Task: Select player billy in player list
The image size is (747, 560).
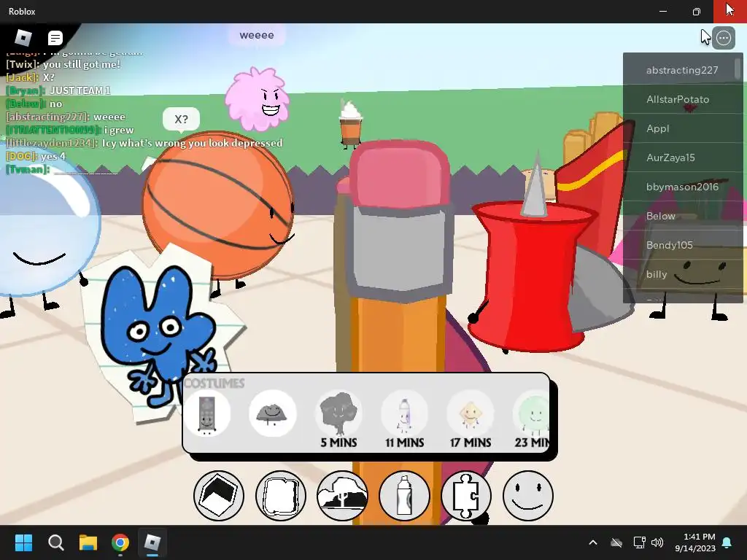Action: pos(682,274)
